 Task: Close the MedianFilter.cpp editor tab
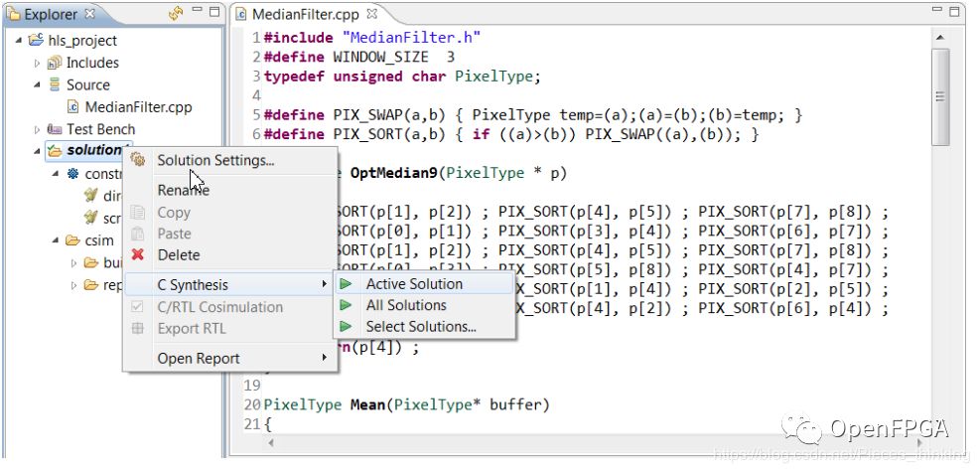point(372,13)
